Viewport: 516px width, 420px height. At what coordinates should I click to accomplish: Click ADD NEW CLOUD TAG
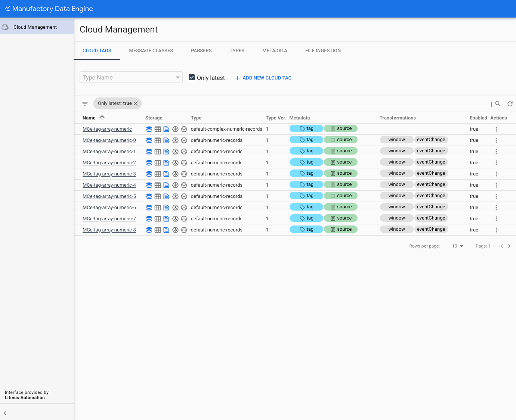263,78
